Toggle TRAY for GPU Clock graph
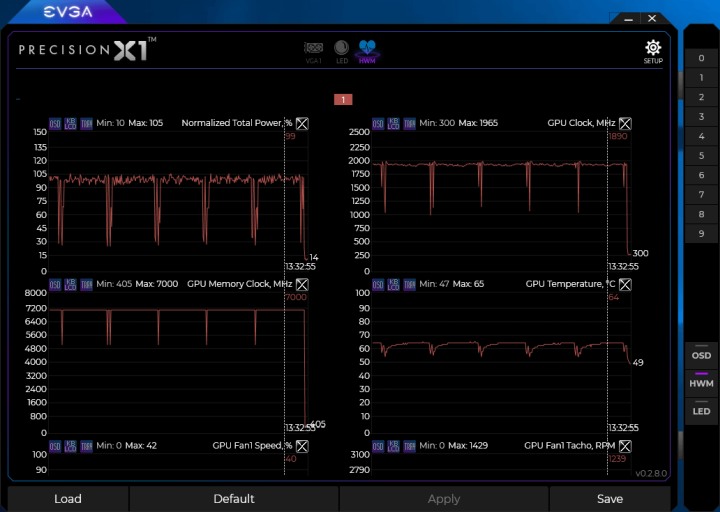This screenshot has height=512, width=720. click(409, 124)
